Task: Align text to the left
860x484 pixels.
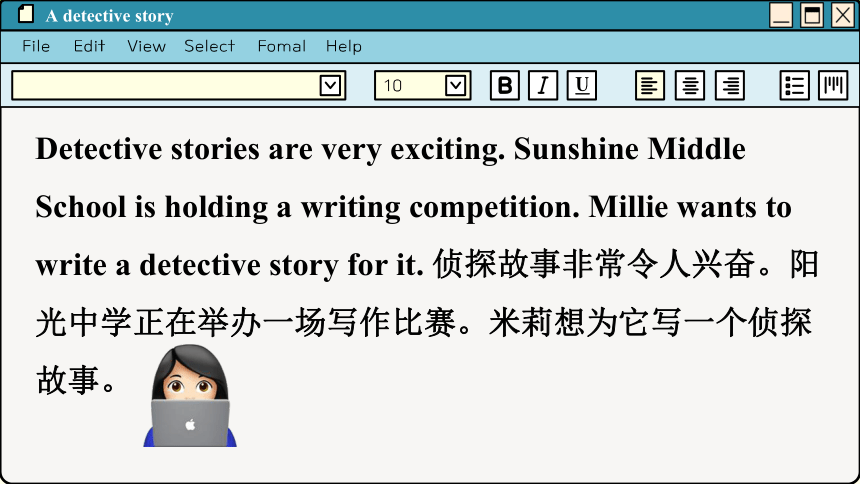Action: click(650, 85)
